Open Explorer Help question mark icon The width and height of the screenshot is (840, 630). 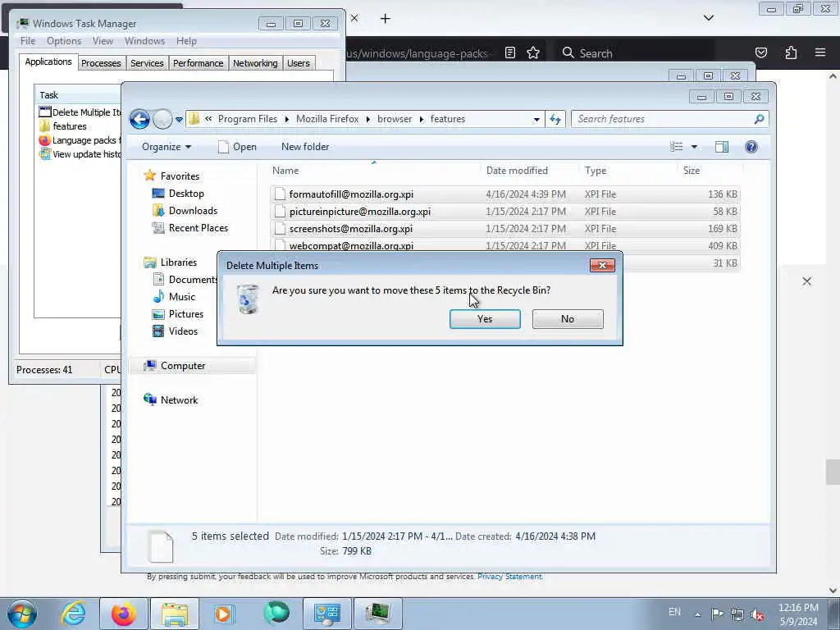point(751,147)
